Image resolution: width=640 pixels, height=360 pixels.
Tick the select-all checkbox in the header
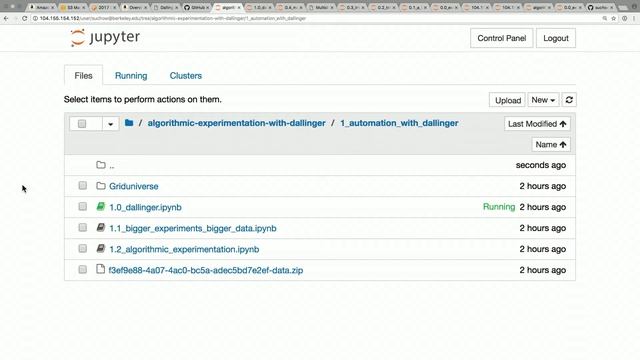(x=82, y=124)
